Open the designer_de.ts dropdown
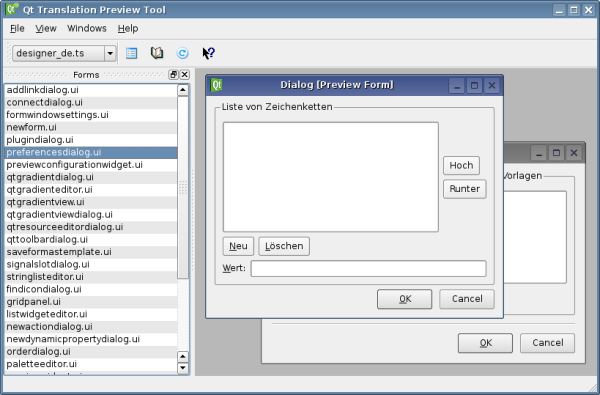600x395 pixels. (110, 53)
